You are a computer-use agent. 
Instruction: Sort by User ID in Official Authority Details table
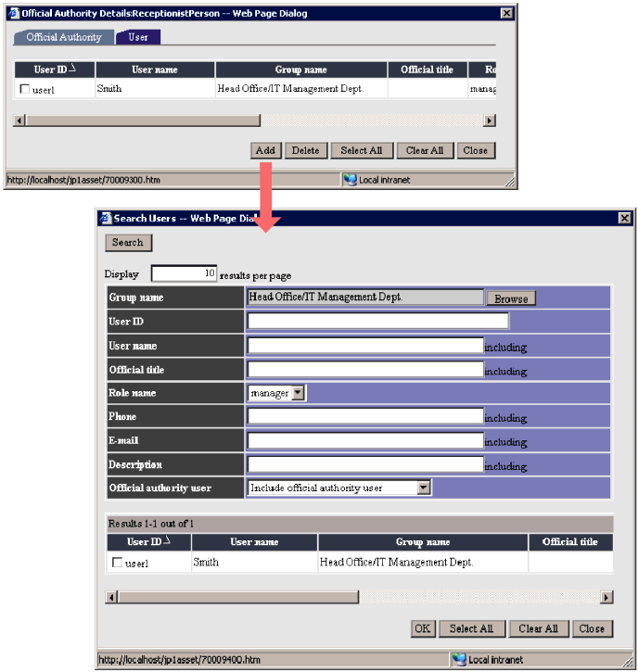coord(55,70)
